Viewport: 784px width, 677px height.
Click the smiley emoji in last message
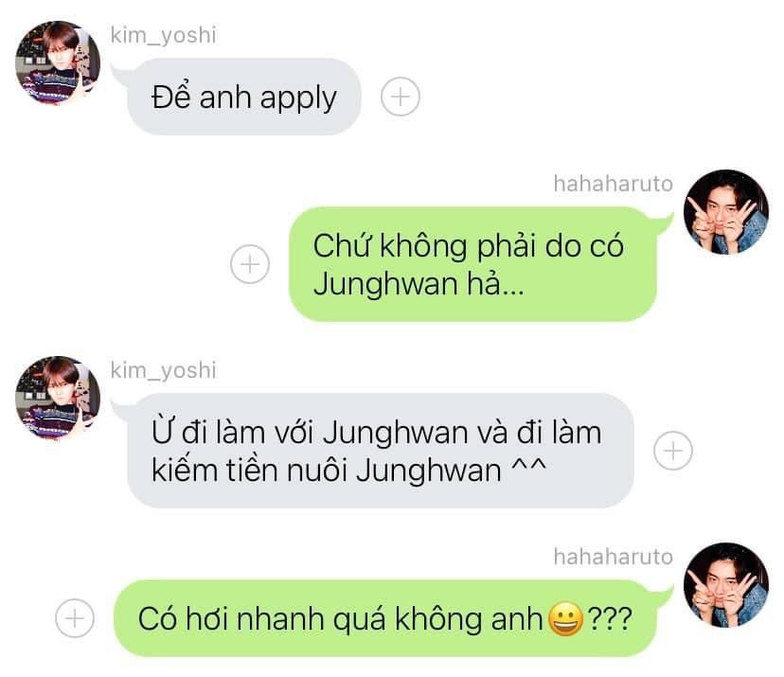click(x=565, y=618)
